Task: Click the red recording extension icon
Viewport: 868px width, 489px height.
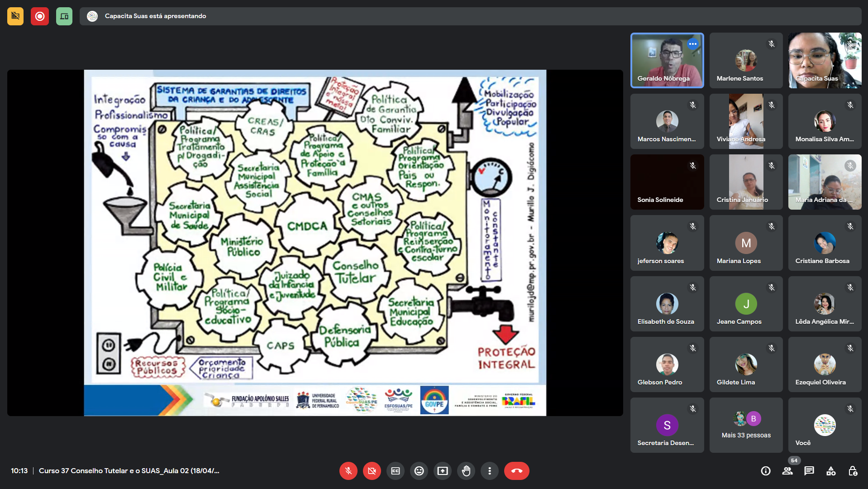Action: tap(40, 16)
